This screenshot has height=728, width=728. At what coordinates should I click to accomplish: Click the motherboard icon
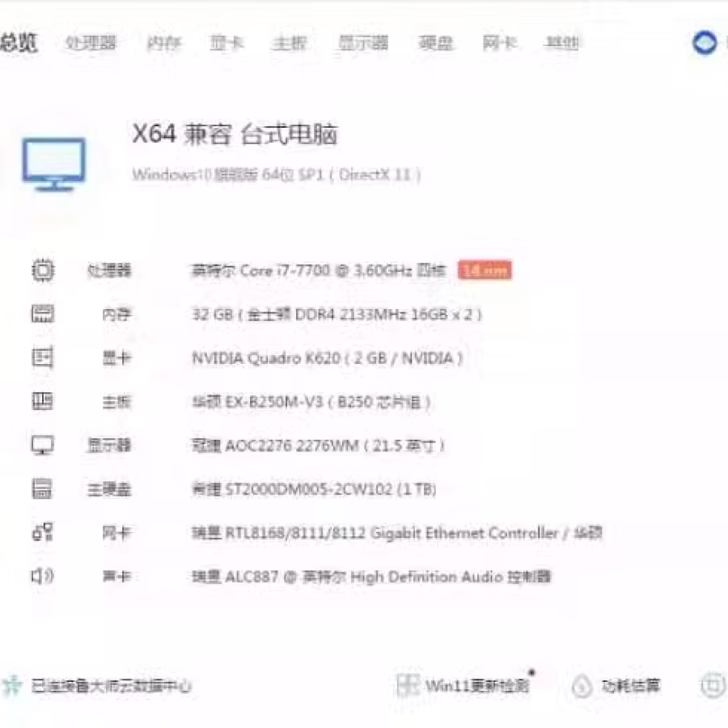[x=43, y=401]
